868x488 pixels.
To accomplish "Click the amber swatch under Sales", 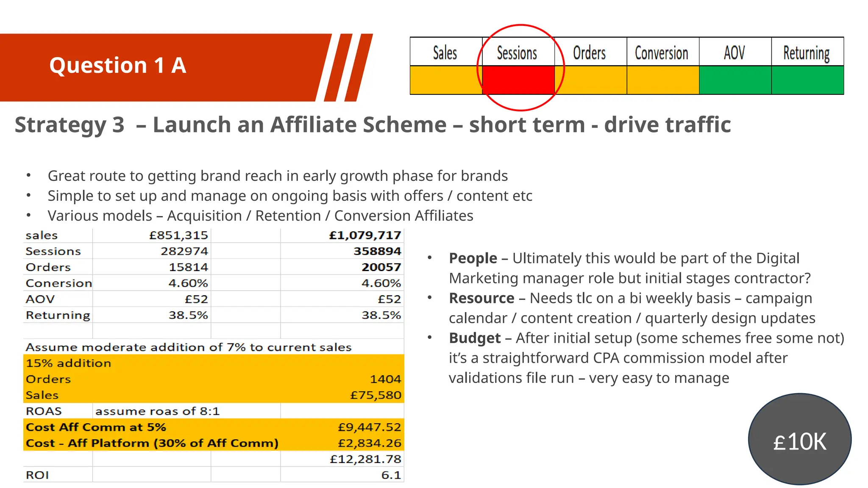I will point(446,80).
